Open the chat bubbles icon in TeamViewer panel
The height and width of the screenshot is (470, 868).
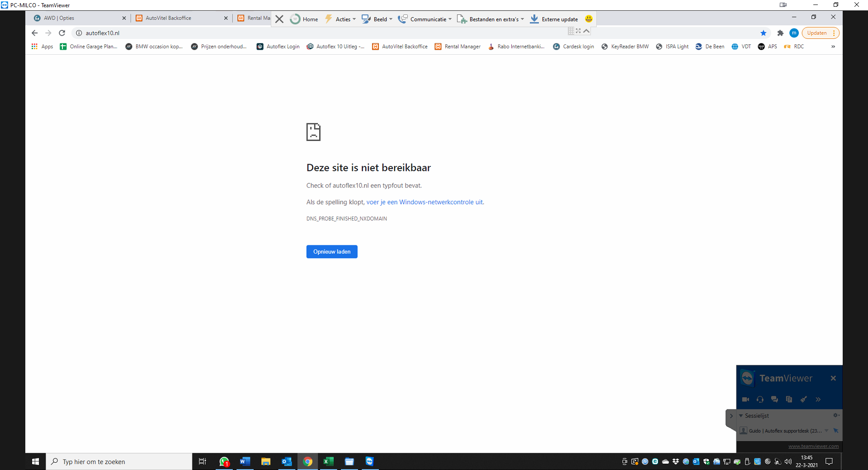click(x=774, y=399)
